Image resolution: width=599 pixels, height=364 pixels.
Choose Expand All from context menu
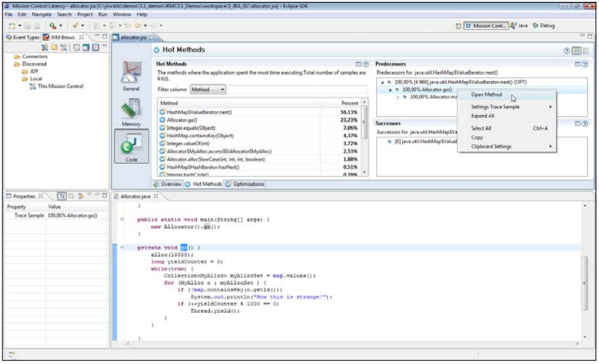[x=507, y=116]
